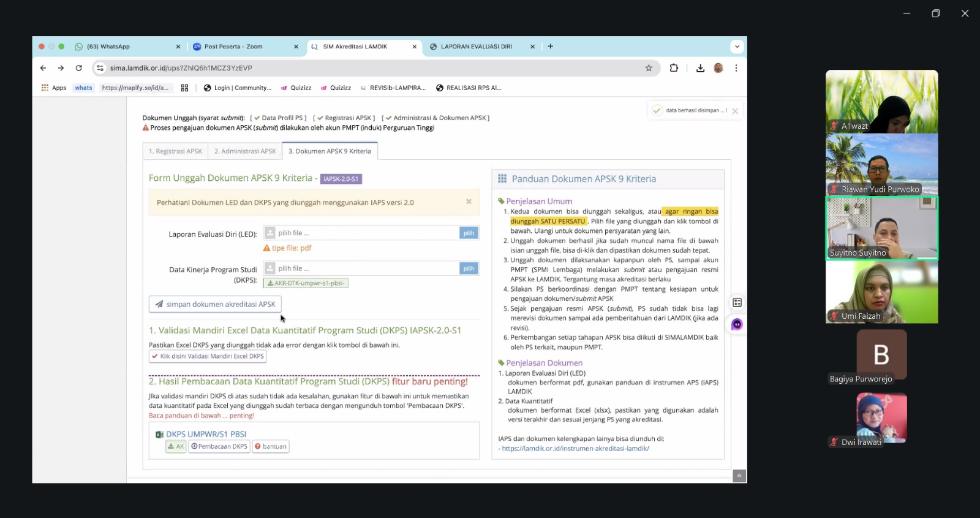
Task: Dismiss the 'data berhasil disimpan' notification
Action: pyautogui.click(x=735, y=111)
